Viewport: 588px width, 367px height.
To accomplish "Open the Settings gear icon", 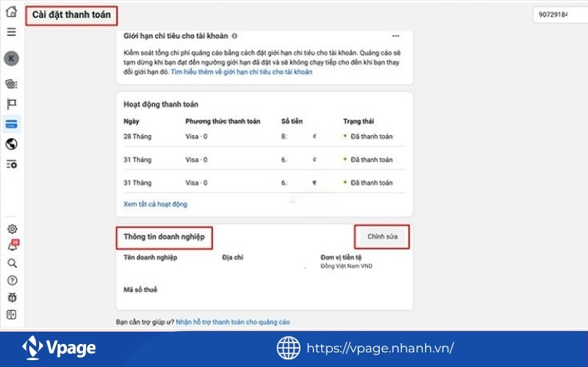I will point(11,229).
